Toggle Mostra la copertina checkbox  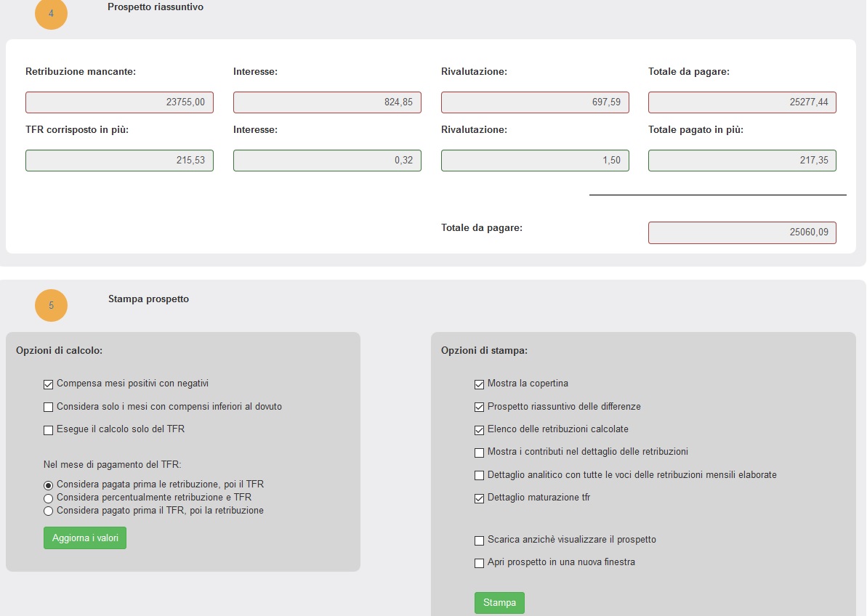479,384
